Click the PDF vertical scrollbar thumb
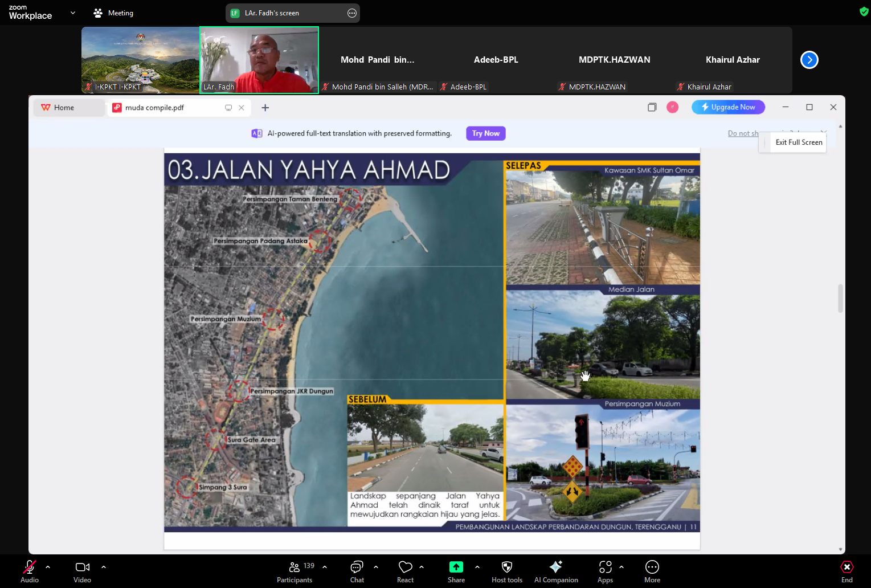 click(x=840, y=299)
